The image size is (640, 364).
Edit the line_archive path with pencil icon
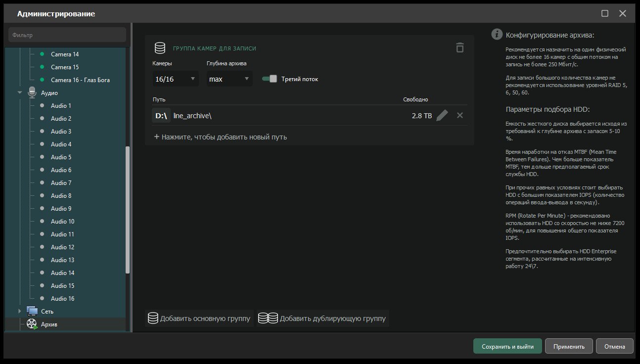click(x=442, y=115)
